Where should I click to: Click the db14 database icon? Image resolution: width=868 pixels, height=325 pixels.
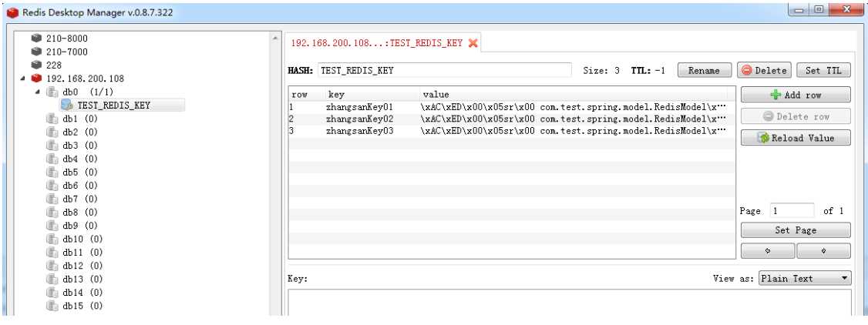click(52, 292)
